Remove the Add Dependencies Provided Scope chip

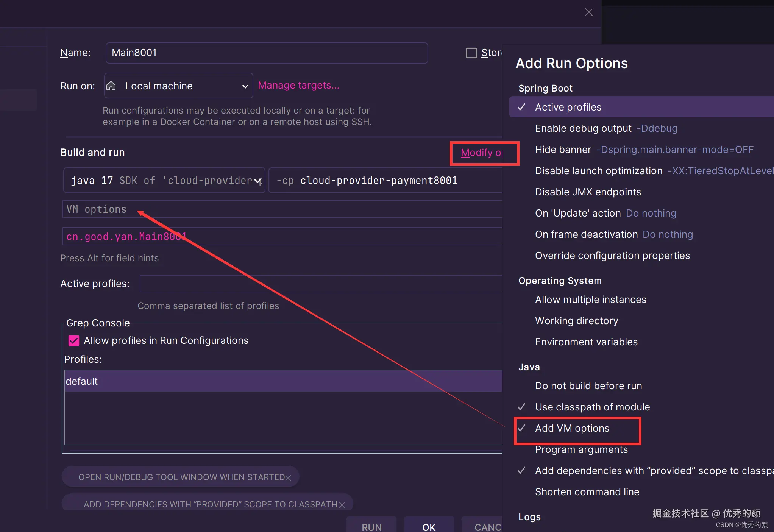click(342, 505)
